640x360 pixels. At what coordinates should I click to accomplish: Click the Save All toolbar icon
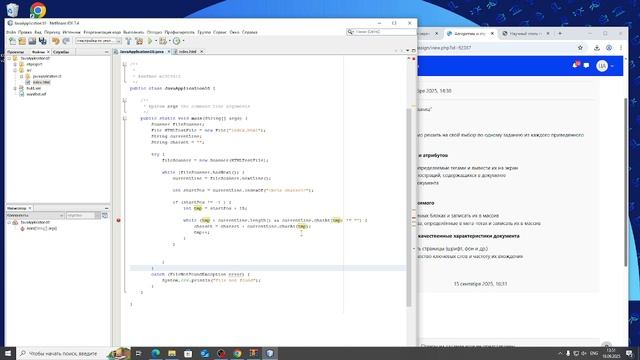(42, 41)
